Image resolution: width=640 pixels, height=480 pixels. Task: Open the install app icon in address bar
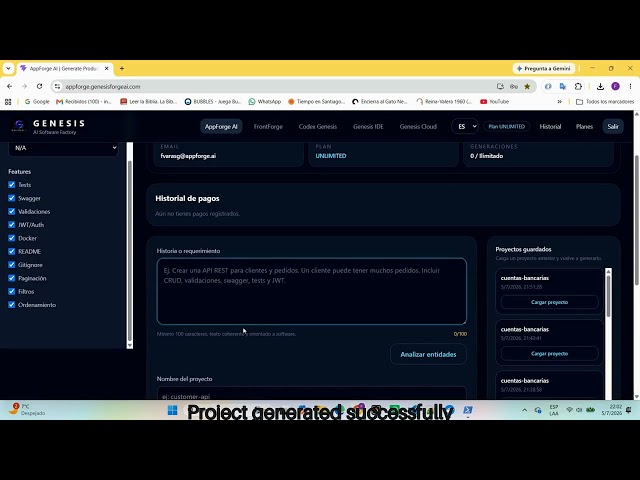[500, 87]
